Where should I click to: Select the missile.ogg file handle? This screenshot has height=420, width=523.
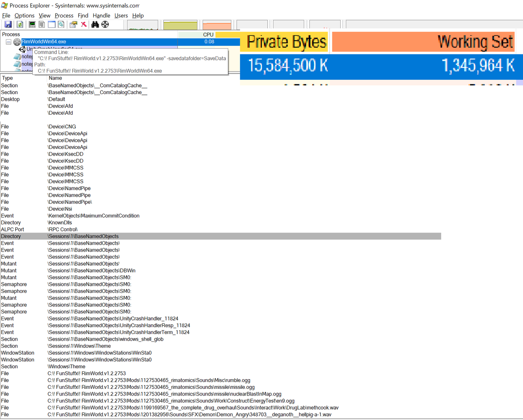point(220,387)
